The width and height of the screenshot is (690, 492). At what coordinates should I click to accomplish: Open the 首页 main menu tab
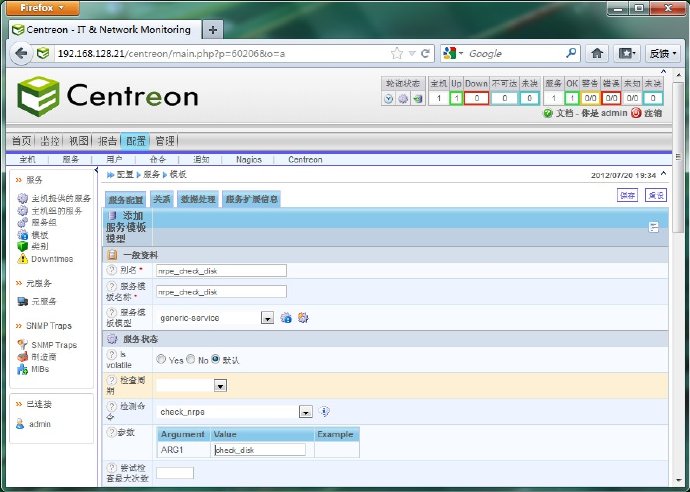coord(21,141)
